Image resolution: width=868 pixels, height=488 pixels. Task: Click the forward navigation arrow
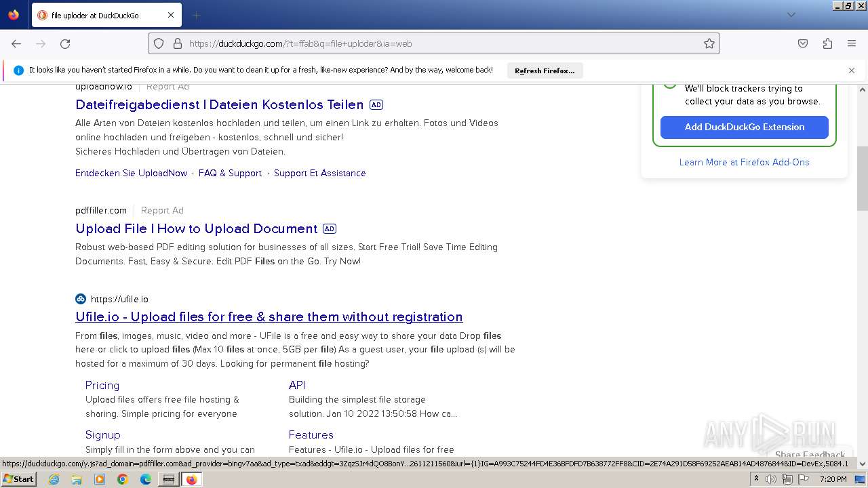pos(41,43)
